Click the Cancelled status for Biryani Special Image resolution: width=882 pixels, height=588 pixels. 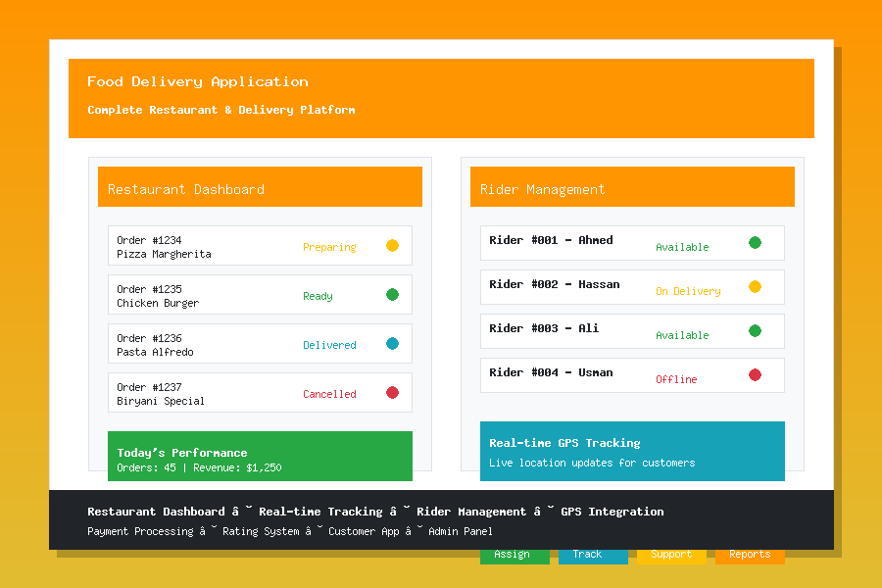(x=329, y=394)
